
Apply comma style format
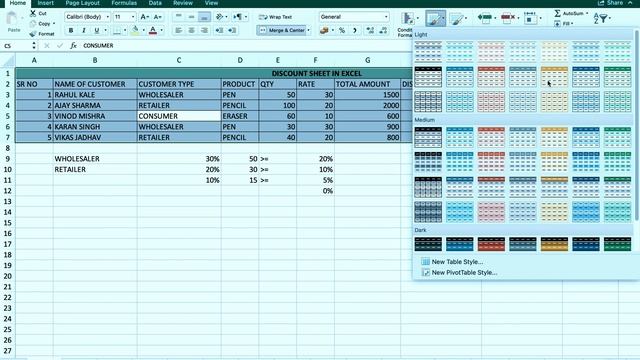tap(355, 30)
